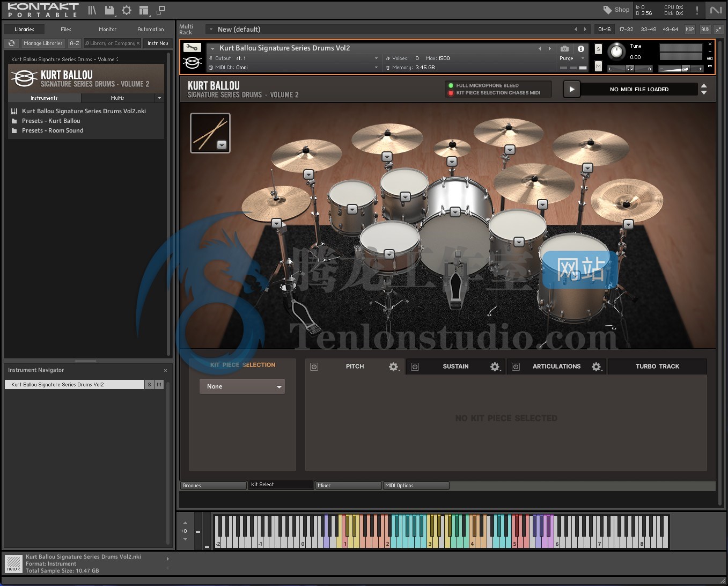Open the workspace layout icon
Screen dimensions: 728x586
click(x=144, y=10)
